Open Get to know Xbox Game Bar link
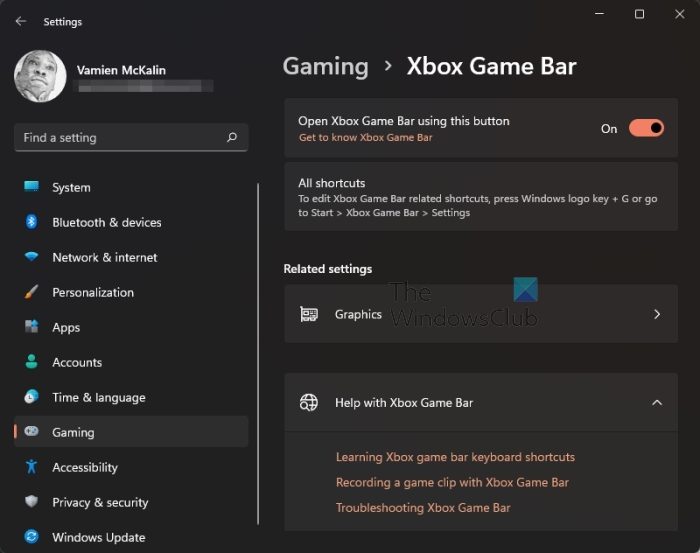Image resolution: width=700 pixels, height=553 pixels. (x=365, y=137)
